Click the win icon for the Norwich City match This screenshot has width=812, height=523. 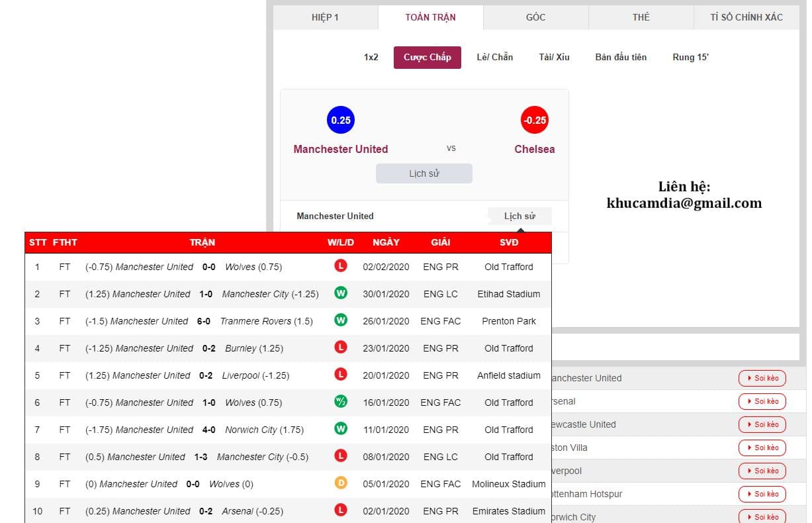point(341,429)
